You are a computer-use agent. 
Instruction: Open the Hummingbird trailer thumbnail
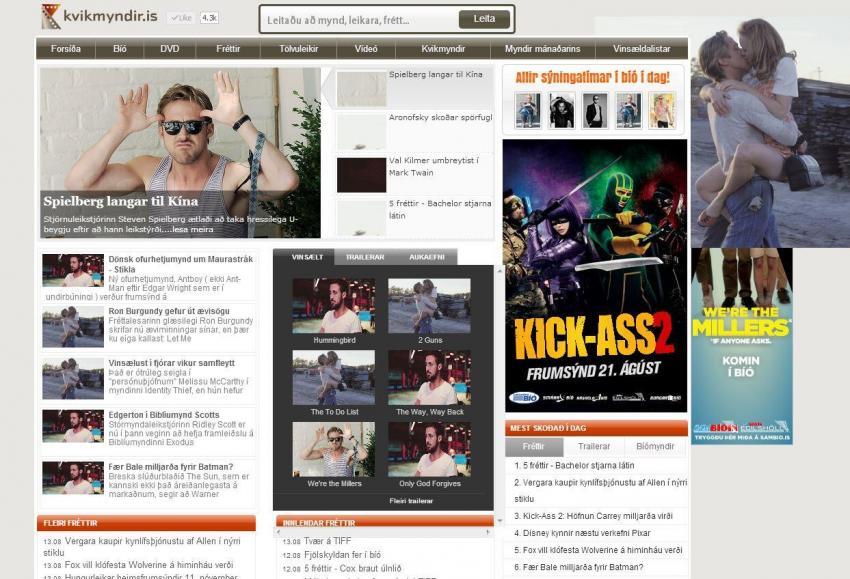(334, 306)
